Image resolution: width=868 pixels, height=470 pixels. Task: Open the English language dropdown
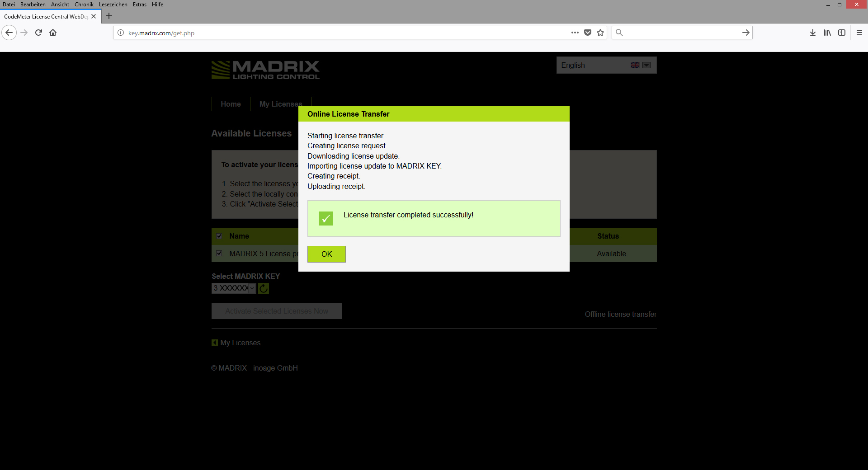click(x=606, y=65)
